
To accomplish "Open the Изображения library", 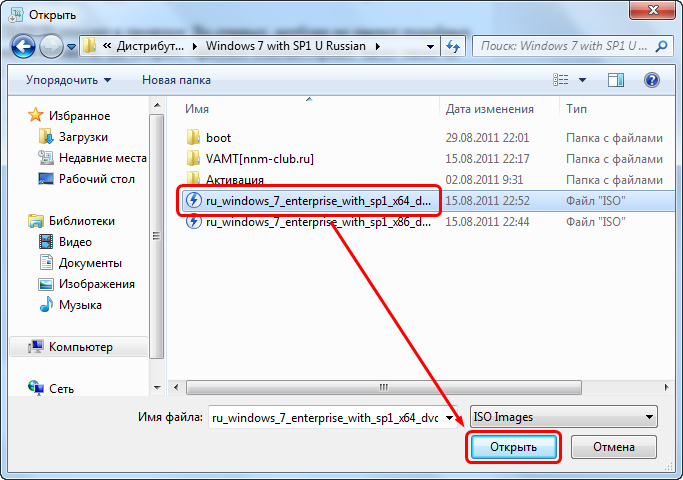I will point(97,284).
